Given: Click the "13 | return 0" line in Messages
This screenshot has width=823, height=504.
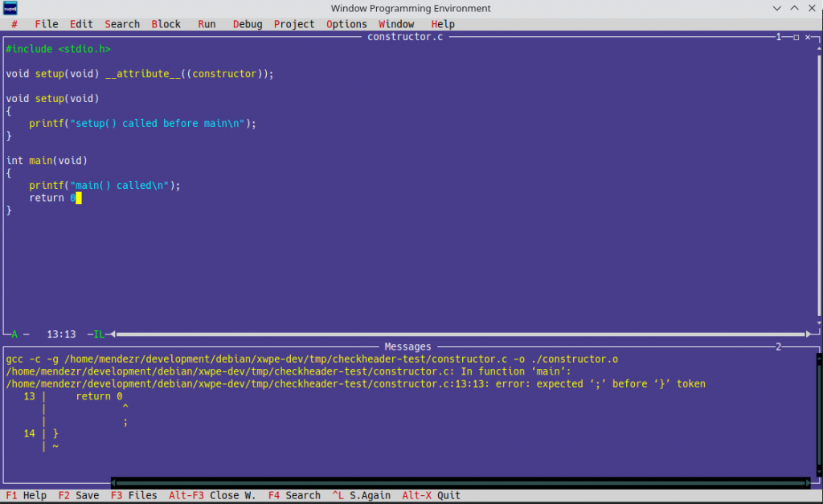Looking at the screenshot, I should (x=73, y=396).
